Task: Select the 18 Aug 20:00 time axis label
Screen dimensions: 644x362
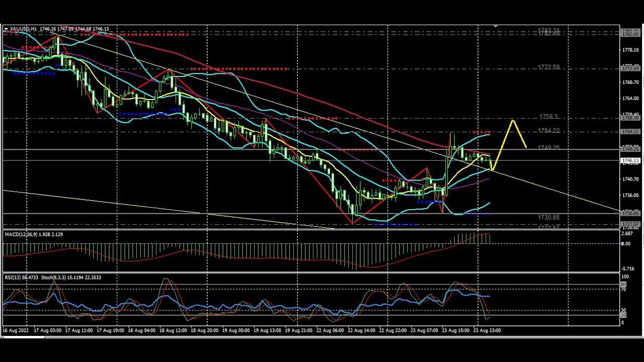Action: 204,330
